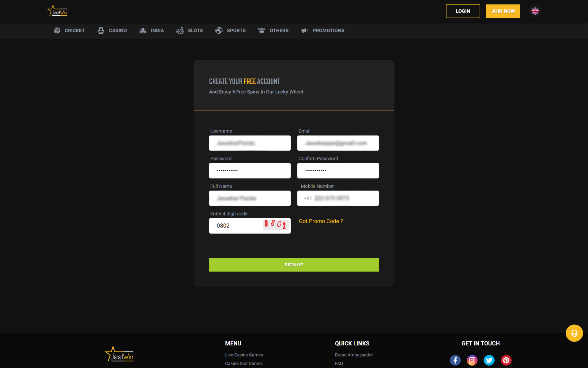Click the Others navigation icon
Viewport: 588px width, 368px height.
tap(262, 31)
